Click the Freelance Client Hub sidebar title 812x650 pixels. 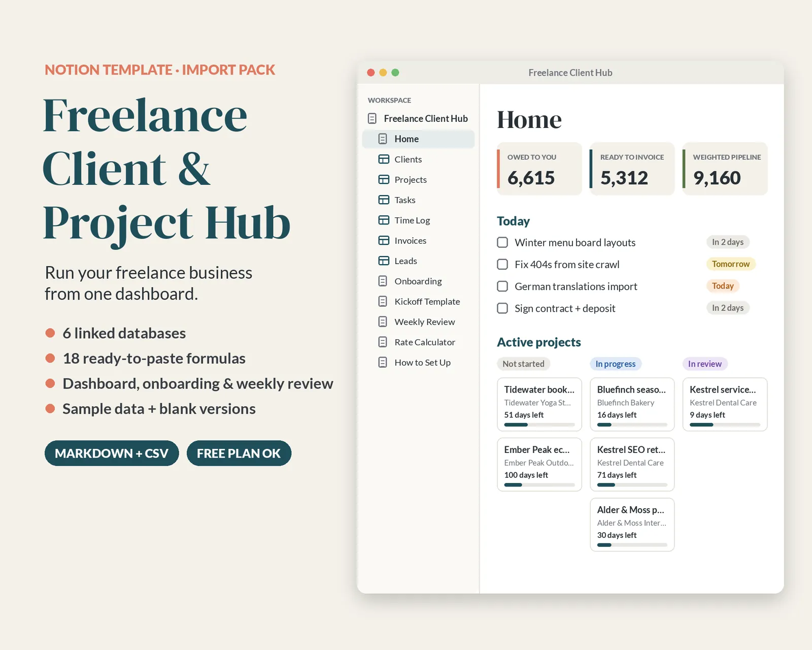pyautogui.click(x=426, y=118)
